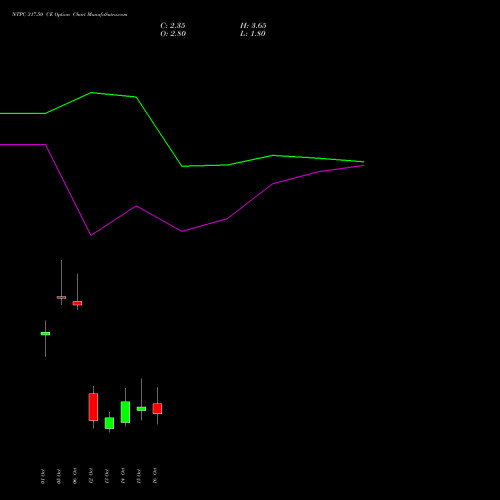Click the open value 'O: 2.80'
Viewport: 500px width, 500px height.
(173, 34)
